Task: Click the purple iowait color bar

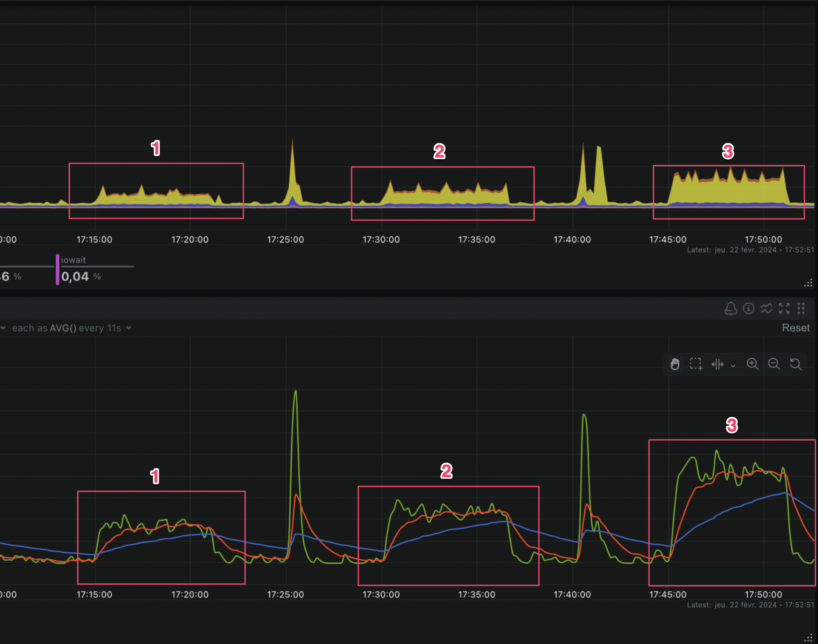Action: [x=58, y=269]
